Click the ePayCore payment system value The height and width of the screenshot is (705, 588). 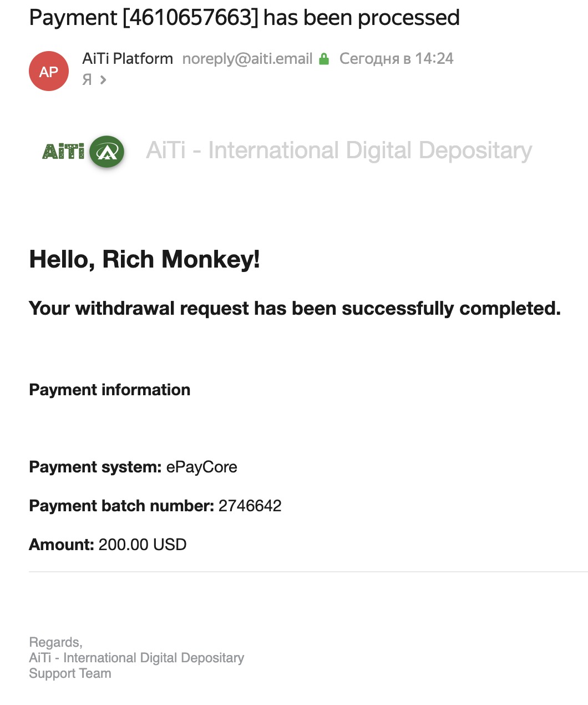point(202,467)
